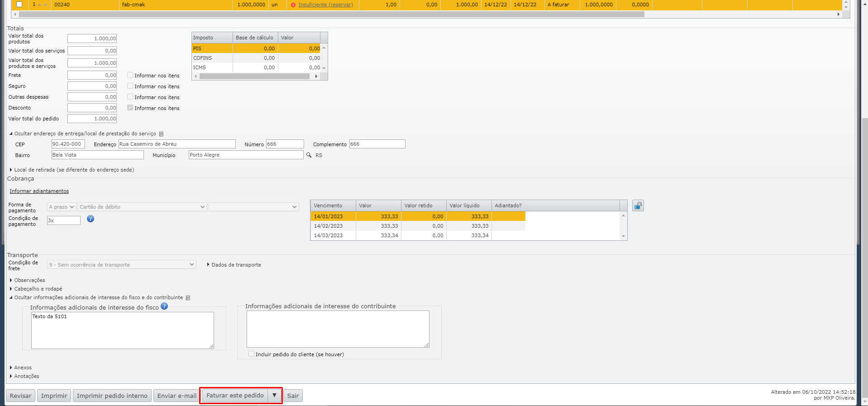Viewport: 868px width, 406px height.
Task: Click the help icon beside Condição de pagamento
Action: click(x=91, y=219)
